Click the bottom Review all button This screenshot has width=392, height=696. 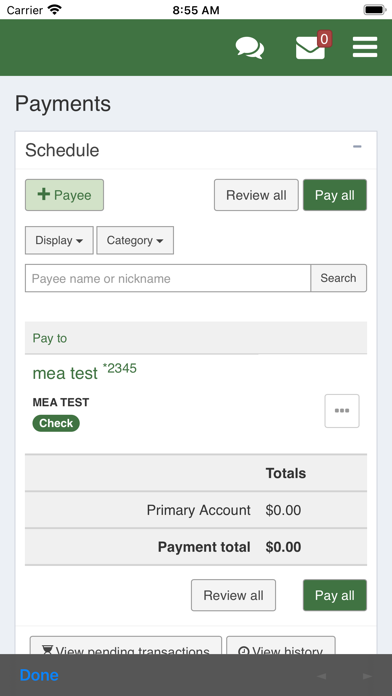point(234,595)
